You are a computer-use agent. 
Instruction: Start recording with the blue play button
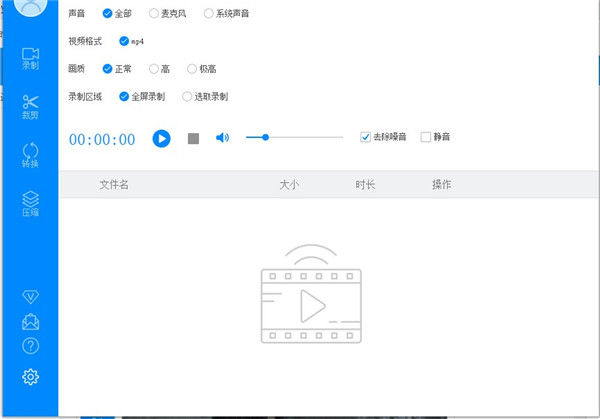[x=161, y=138]
